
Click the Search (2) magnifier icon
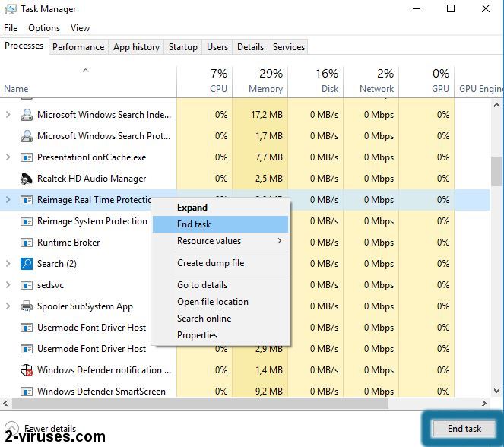pos(25,264)
